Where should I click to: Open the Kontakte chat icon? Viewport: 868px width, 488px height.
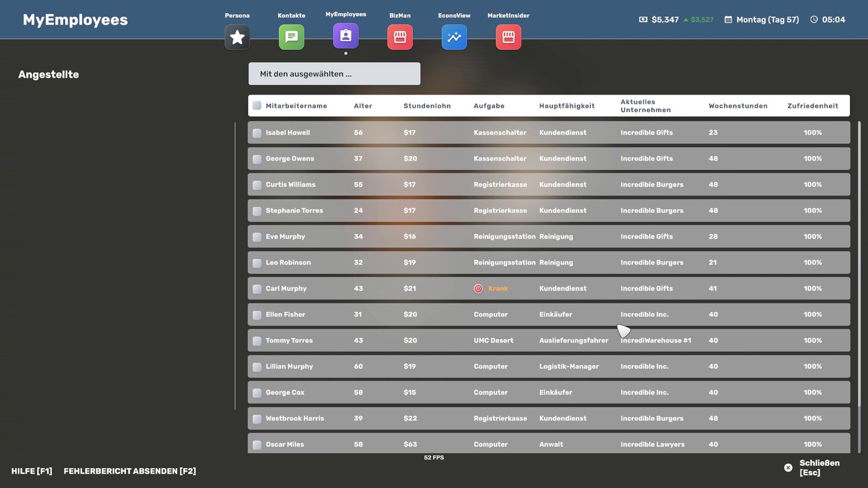tap(291, 37)
